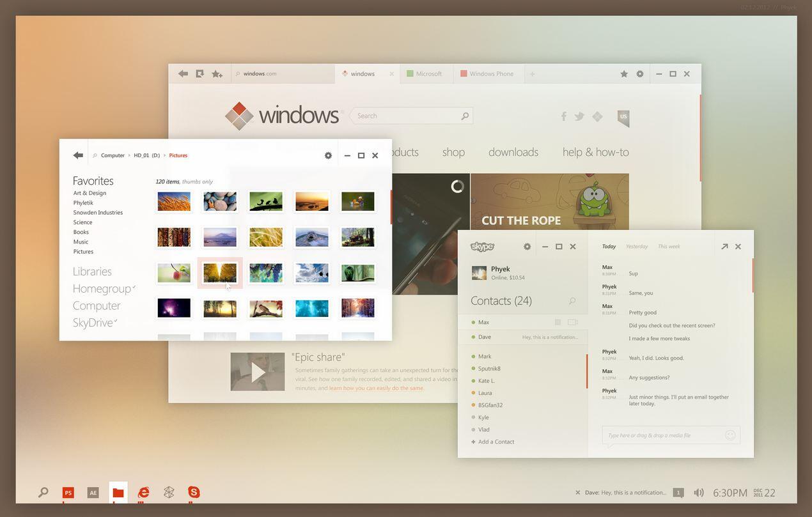
Task: Open the Music favorite folder
Action: [x=81, y=242]
